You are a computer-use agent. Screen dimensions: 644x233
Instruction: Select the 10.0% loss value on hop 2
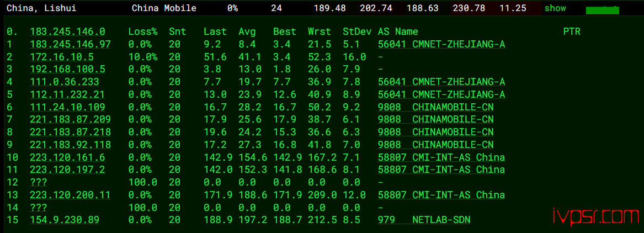click(143, 57)
